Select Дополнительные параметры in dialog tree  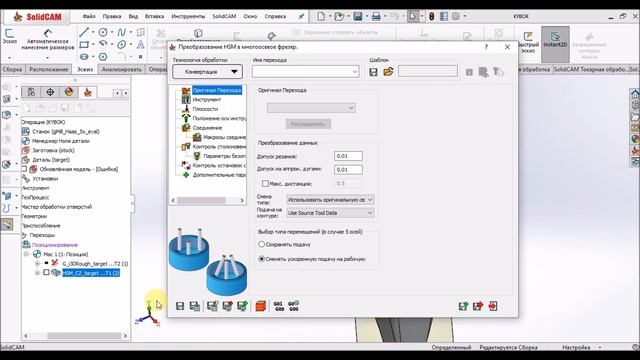coord(219,175)
